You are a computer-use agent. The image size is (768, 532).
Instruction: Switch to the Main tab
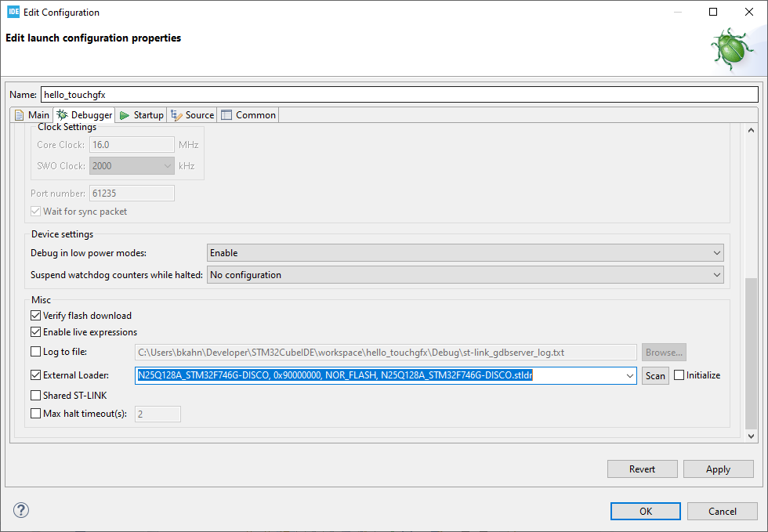point(32,115)
